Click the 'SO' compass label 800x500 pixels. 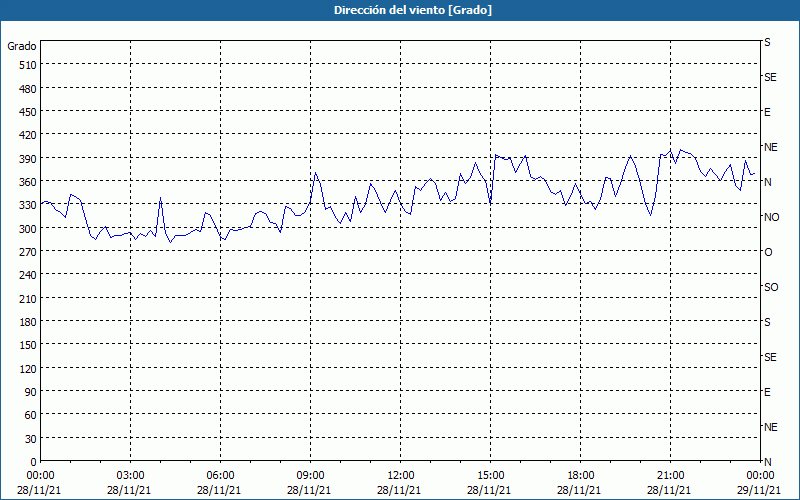[x=771, y=287]
